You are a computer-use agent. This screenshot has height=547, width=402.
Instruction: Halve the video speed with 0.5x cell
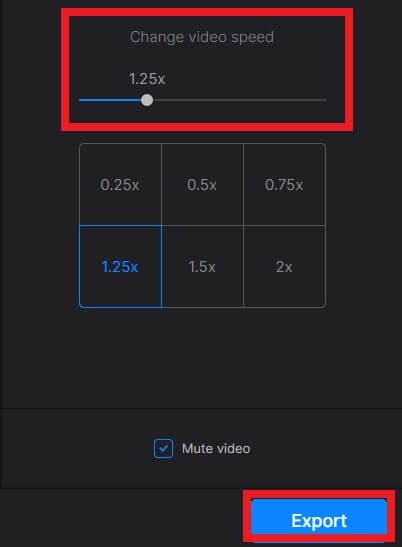[202, 184]
